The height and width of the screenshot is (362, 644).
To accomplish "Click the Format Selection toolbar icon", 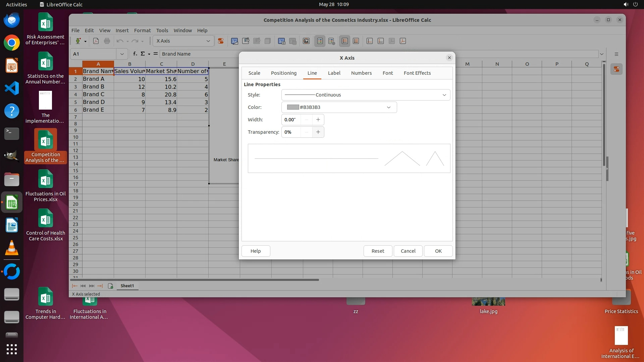I will click(x=221, y=41).
